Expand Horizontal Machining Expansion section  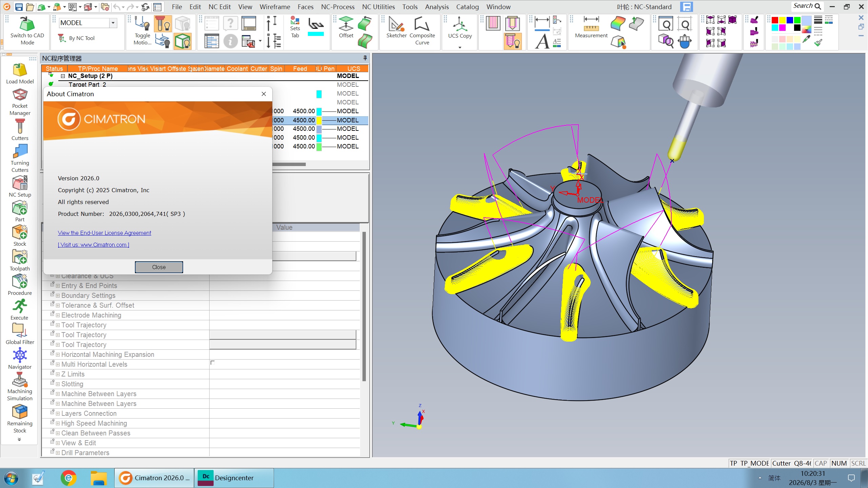[x=58, y=354]
